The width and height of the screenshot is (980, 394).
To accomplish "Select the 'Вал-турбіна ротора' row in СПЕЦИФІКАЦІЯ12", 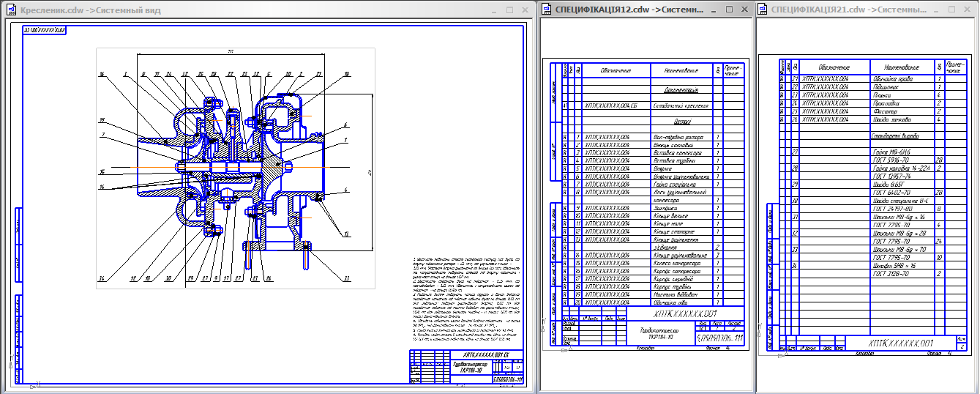I will (x=653, y=138).
